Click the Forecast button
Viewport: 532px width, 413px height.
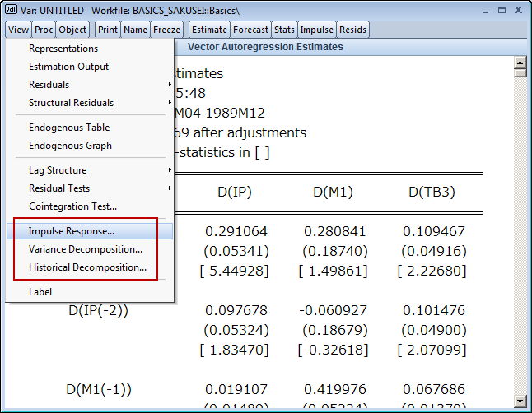(250, 30)
